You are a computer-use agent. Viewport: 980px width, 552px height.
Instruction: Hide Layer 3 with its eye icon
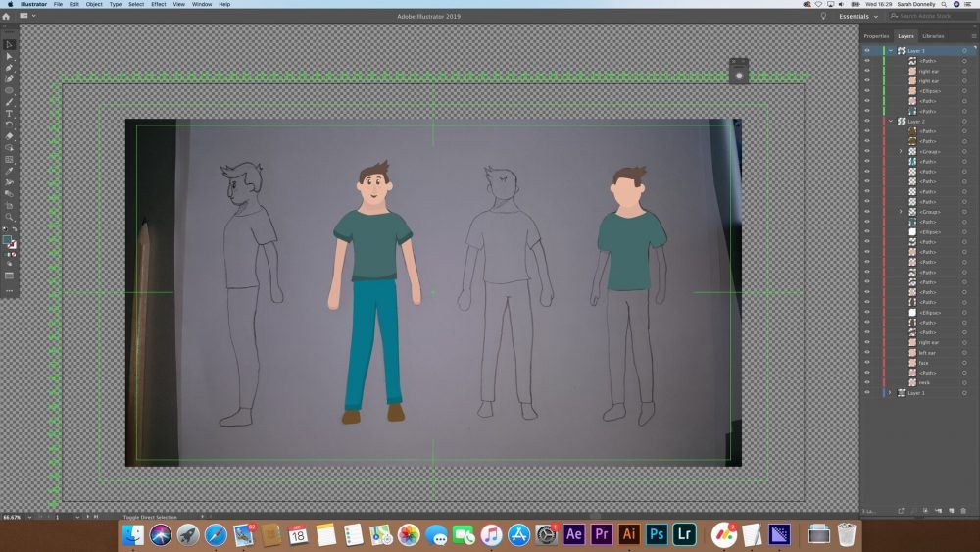(x=866, y=50)
